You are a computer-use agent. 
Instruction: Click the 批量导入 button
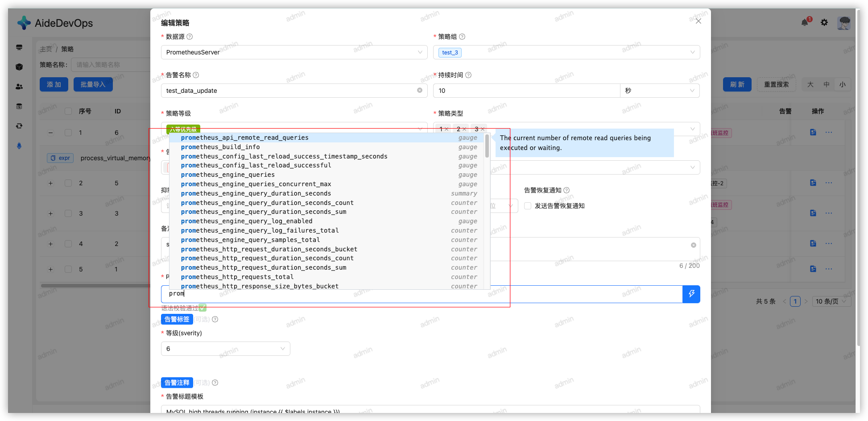93,84
